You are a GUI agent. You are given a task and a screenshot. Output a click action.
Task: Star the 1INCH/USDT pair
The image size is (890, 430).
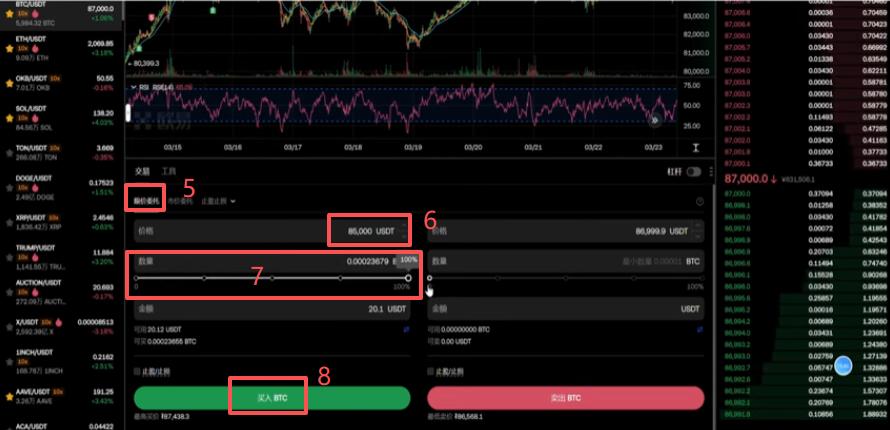click(x=9, y=362)
